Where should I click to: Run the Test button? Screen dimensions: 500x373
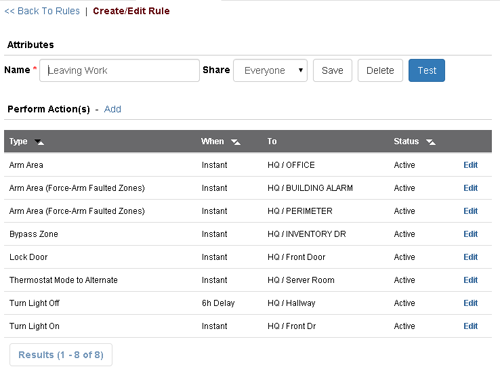[427, 70]
